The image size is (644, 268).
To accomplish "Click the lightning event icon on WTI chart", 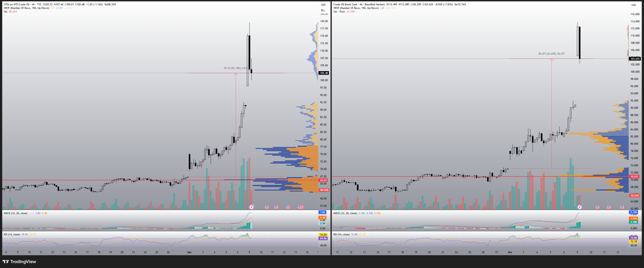I will [251, 207].
